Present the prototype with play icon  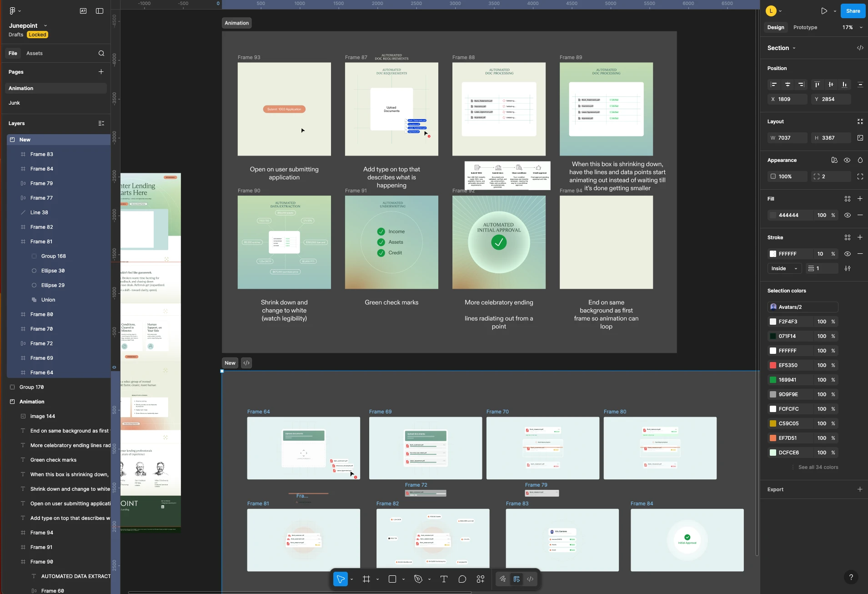pyautogui.click(x=824, y=11)
